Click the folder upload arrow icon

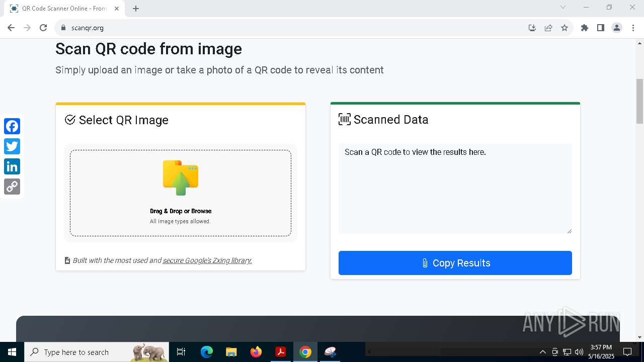[181, 177]
